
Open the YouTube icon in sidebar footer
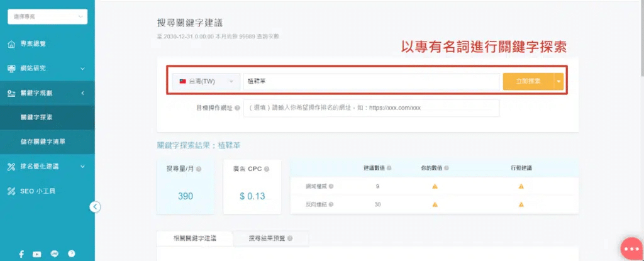37,254
